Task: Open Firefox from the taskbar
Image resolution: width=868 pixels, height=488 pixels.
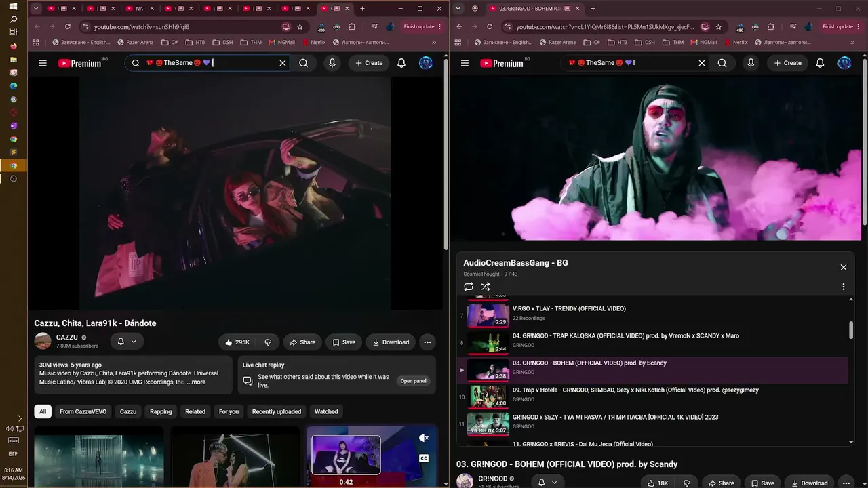Action: [x=13, y=46]
